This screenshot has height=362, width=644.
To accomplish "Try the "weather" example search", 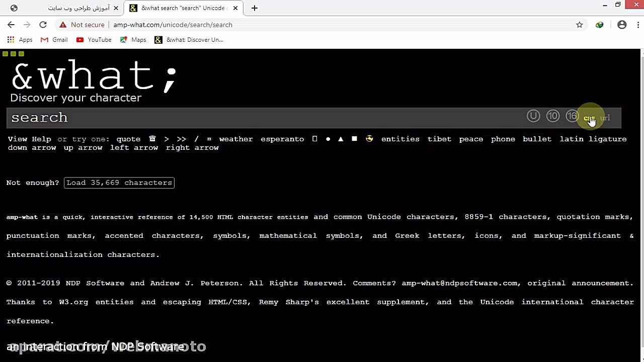I will (236, 139).
